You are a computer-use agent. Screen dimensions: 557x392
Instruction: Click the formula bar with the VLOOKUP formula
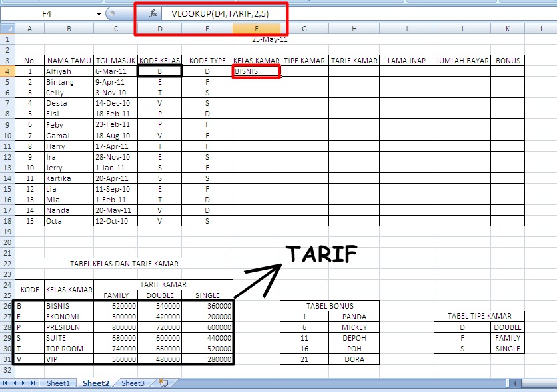click(x=358, y=14)
